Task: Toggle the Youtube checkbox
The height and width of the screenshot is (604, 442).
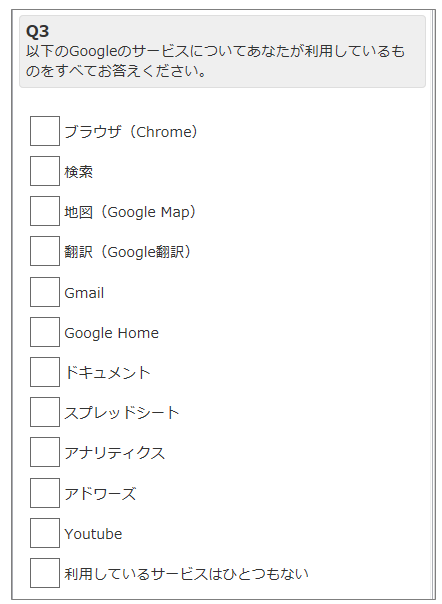Action: pyautogui.click(x=45, y=533)
